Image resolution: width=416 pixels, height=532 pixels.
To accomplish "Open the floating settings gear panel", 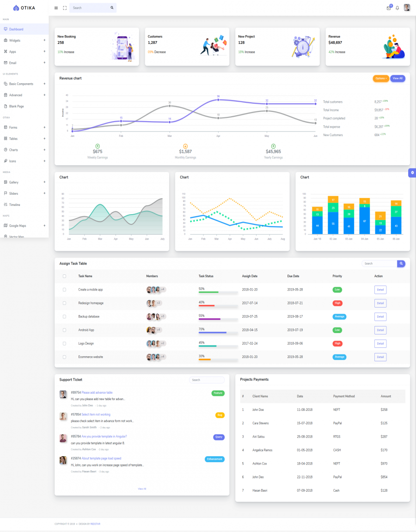I will (x=412, y=173).
